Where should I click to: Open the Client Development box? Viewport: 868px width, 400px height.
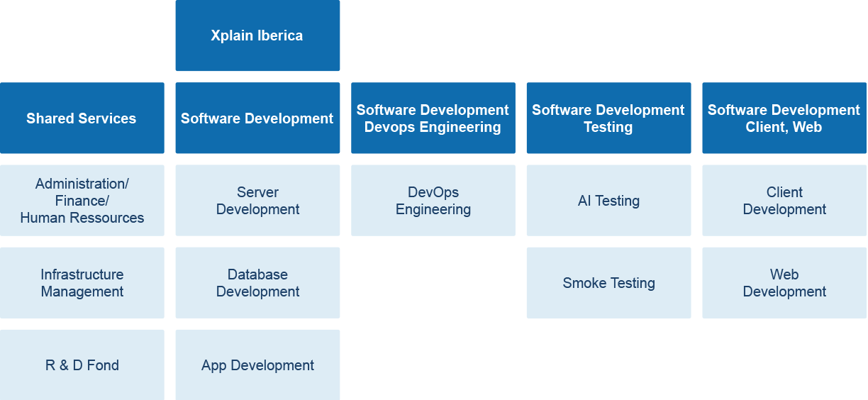click(x=784, y=201)
